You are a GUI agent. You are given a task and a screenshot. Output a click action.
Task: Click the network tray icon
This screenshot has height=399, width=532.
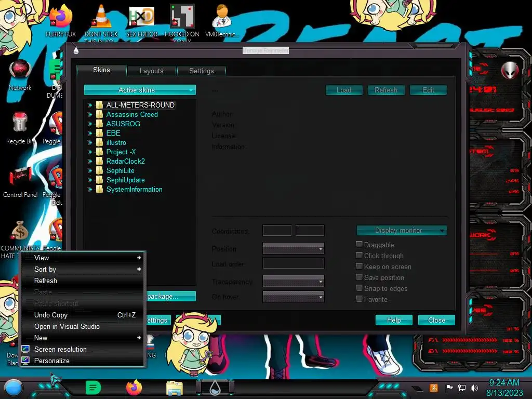click(x=462, y=388)
